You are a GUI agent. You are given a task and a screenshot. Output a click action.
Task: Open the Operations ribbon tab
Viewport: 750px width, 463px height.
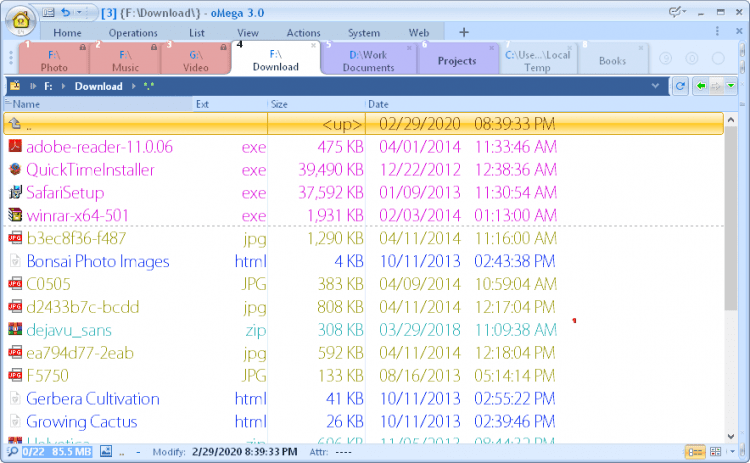(x=133, y=33)
